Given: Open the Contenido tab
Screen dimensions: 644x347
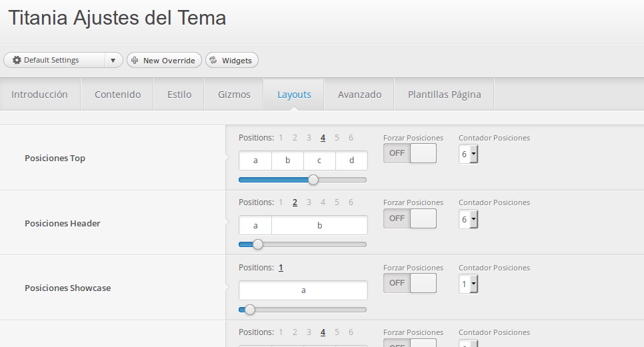Looking at the screenshot, I should click(117, 95).
